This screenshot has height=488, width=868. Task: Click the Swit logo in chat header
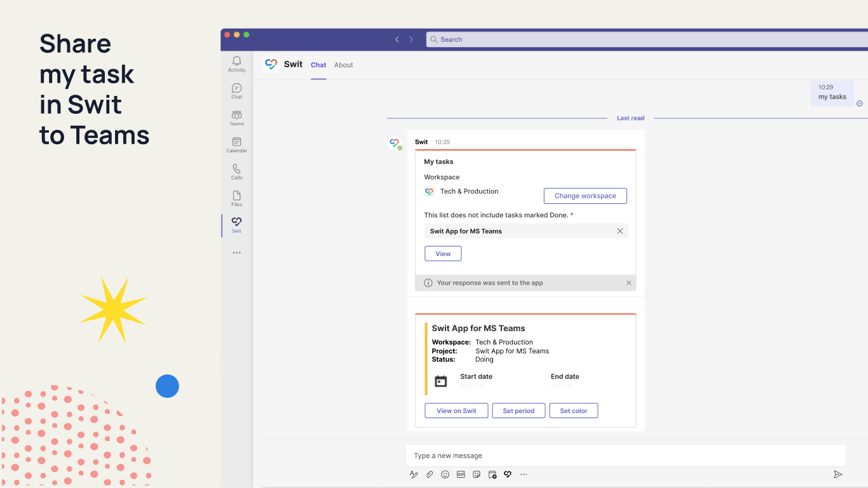[271, 64]
